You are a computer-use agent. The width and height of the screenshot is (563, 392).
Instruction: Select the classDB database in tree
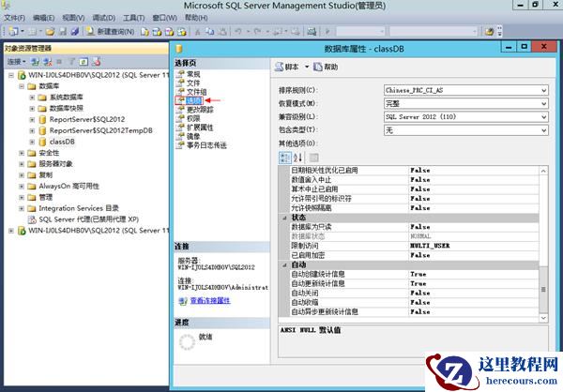62,142
